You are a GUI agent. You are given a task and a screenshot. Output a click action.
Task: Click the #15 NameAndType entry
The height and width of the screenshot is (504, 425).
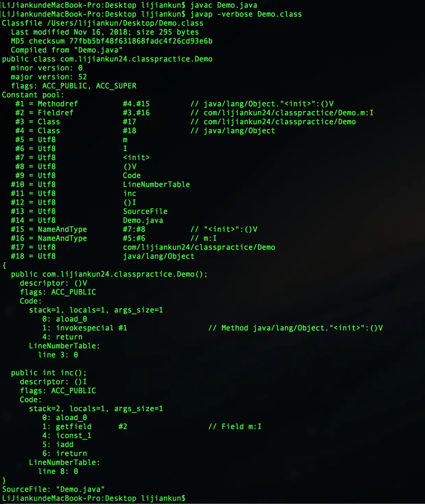pyautogui.click(x=134, y=229)
